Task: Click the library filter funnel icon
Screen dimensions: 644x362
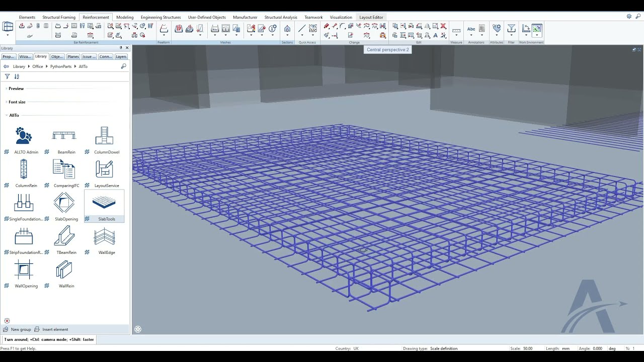Action: tap(7, 76)
